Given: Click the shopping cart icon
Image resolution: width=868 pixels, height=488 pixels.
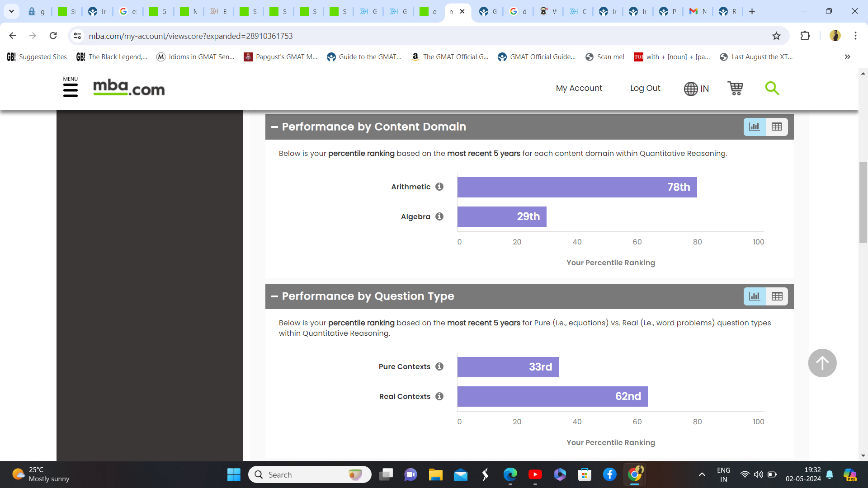Looking at the screenshot, I should [735, 88].
